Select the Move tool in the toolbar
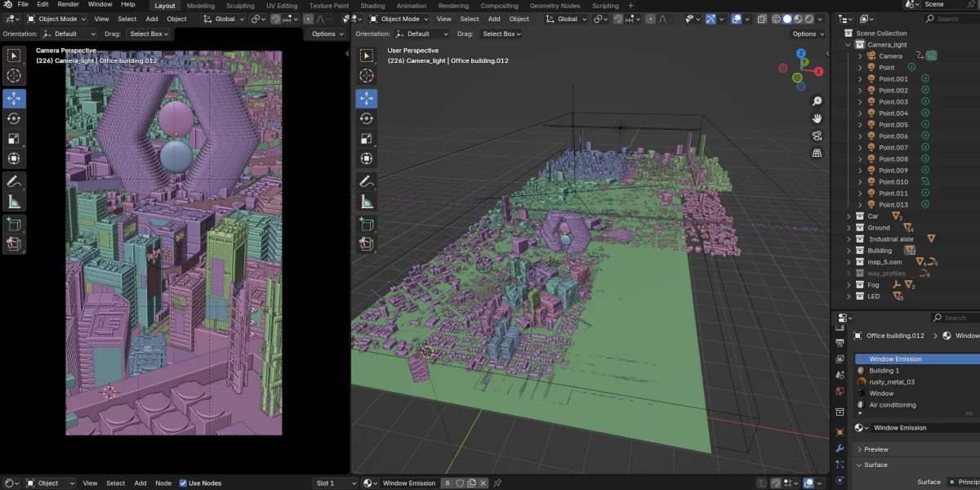 [13, 96]
